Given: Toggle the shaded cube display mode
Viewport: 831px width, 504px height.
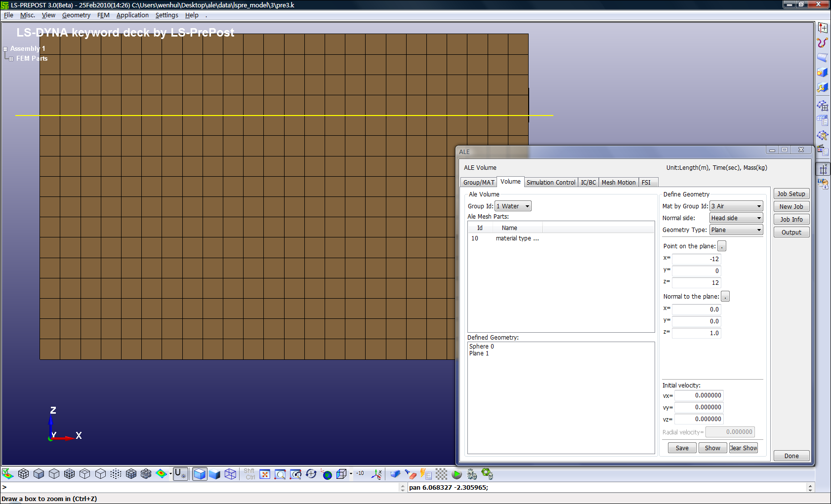Looking at the screenshot, I should click(214, 474).
